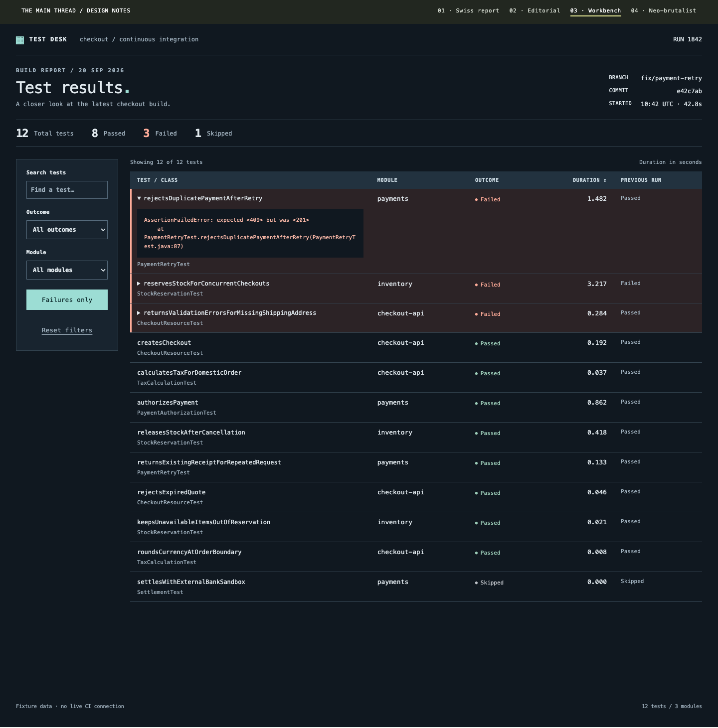This screenshot has width=718, height=728.
Task: Click the Failed outcome for reservesStockForConcurrentCheckouts
Action: [x=488, y=285]
